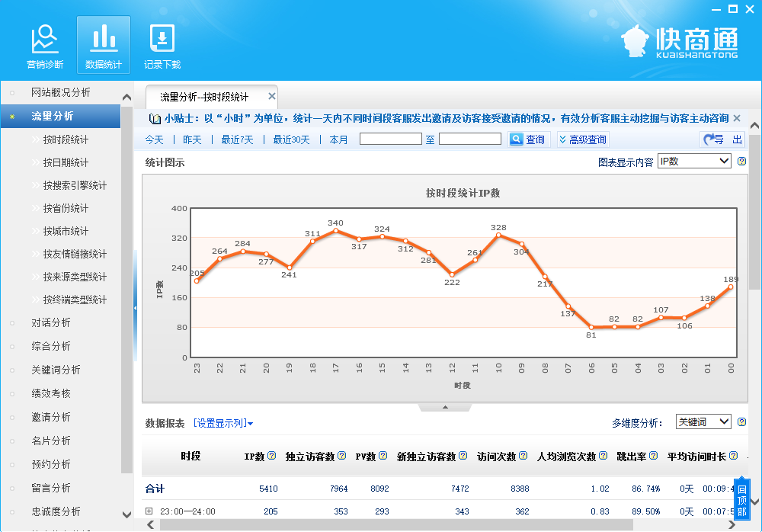The width and height of the screenshot is (762, 532).
Task: Close the 流量分析--按时段统计 tab
Action: click(271, 97)
